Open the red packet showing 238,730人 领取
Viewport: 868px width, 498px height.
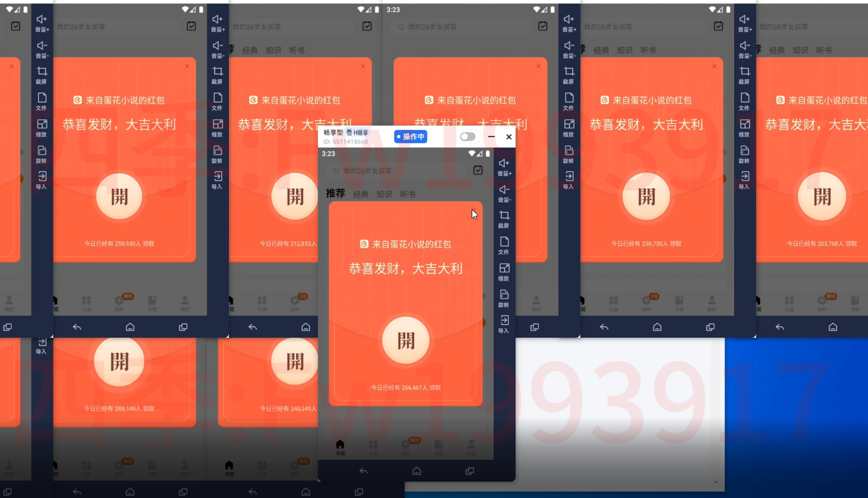point(646,196)
